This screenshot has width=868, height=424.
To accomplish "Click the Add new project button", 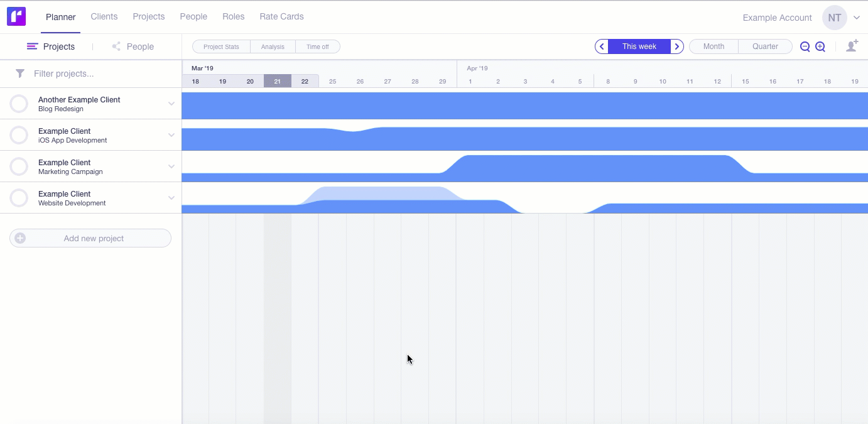I will [90, 238].
